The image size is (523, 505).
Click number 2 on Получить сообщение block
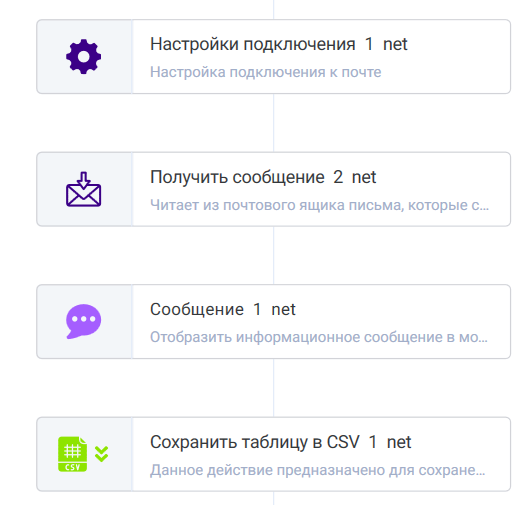[338, 177]
